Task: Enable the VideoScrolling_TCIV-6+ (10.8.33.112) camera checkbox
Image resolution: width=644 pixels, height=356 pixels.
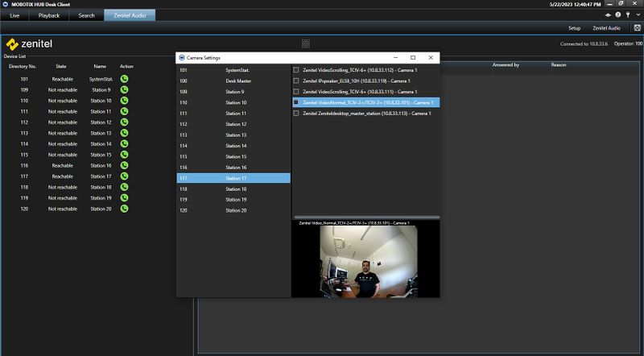Action: point(296,70)
